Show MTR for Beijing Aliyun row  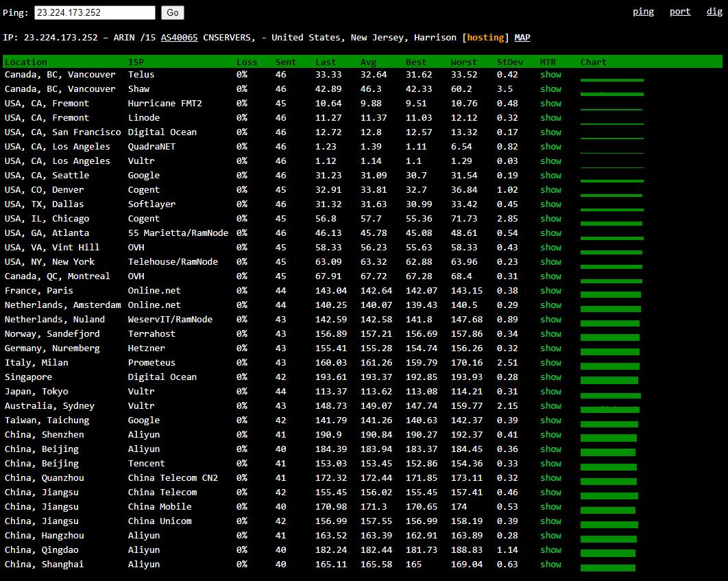pyautogui.click(x=550, y=449)
